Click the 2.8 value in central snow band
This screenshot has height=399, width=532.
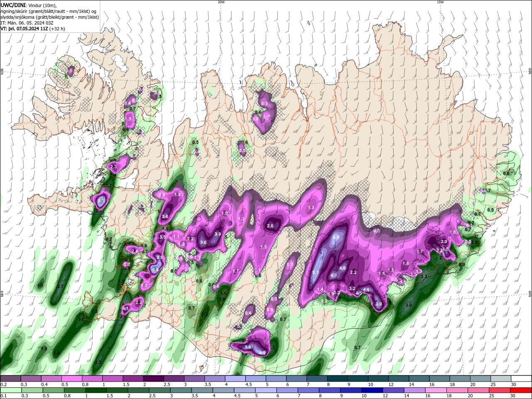coord(270,226)
